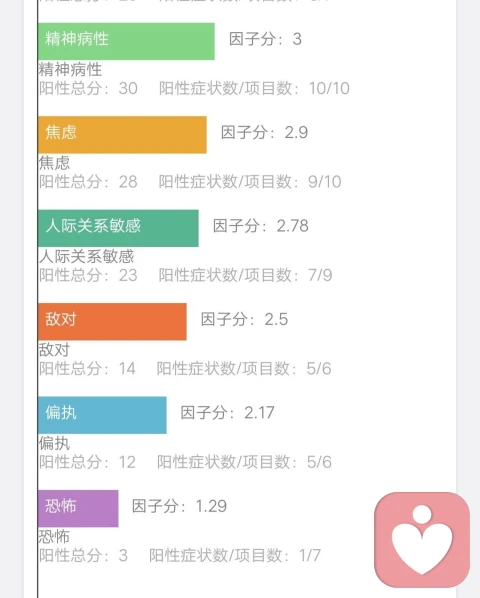Viewport: 480px width, 598px height.
Task: Click 阳性症状数/项目数: 9/10 text
Action: tap(250, 182)
